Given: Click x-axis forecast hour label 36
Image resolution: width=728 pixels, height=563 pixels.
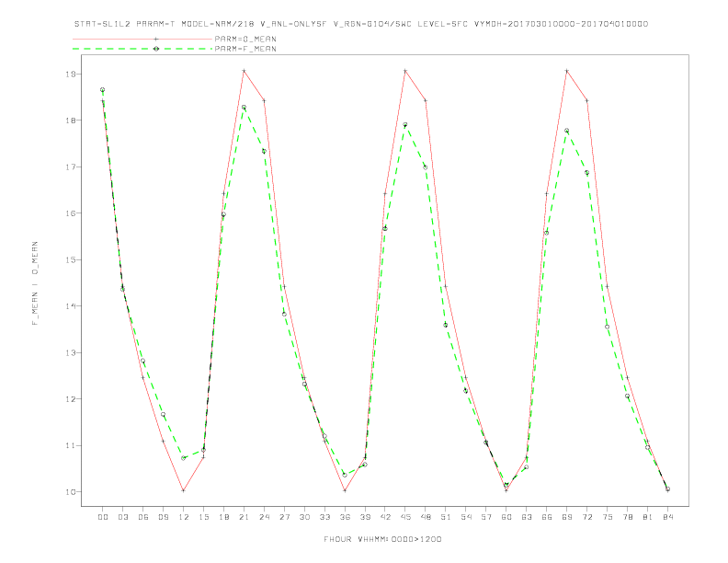Looking at the screenshot, I should 345,517.
